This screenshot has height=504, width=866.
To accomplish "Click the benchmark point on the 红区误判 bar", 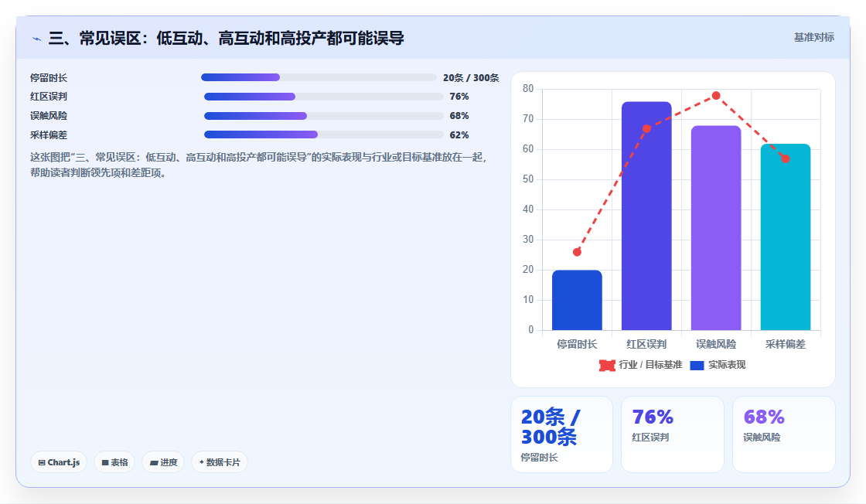I will tap(646, 128).
